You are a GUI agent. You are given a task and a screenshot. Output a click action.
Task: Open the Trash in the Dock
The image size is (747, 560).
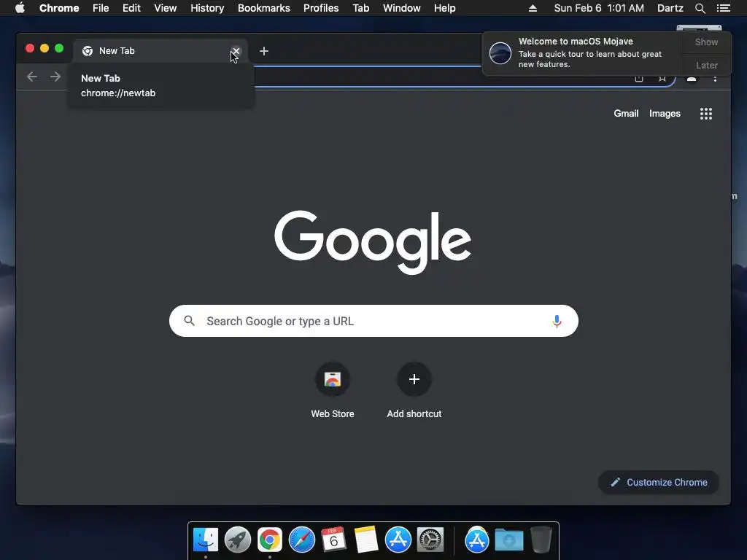541,540
